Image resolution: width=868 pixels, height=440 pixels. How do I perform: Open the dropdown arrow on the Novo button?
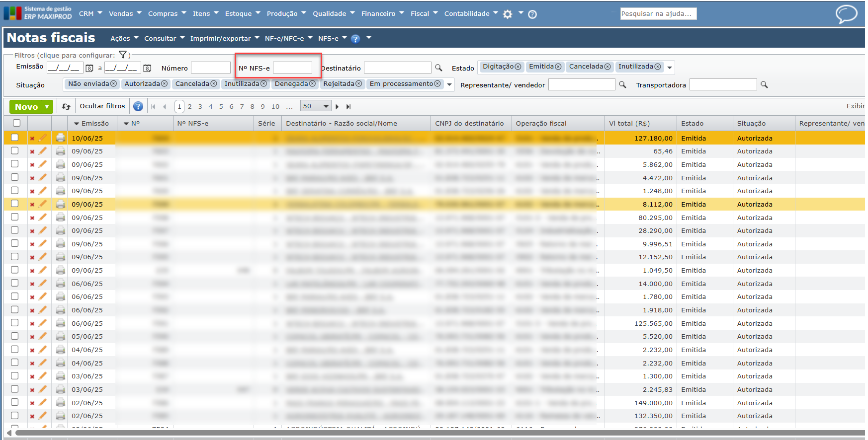(x=47, y=107)
